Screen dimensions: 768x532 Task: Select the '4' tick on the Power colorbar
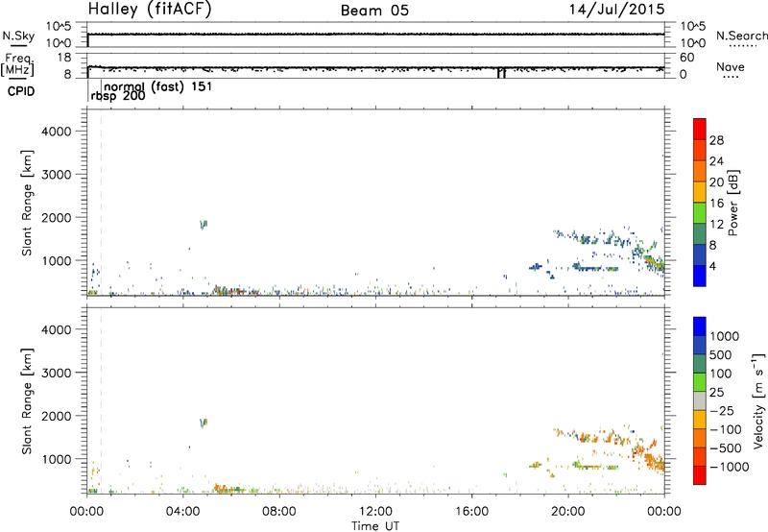coord(712,266)
